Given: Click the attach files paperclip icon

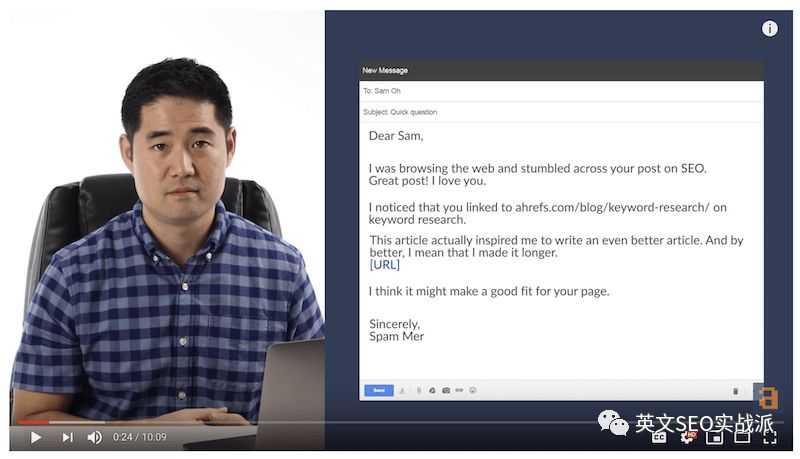Looking at the screenshot, I should point(419,391).
